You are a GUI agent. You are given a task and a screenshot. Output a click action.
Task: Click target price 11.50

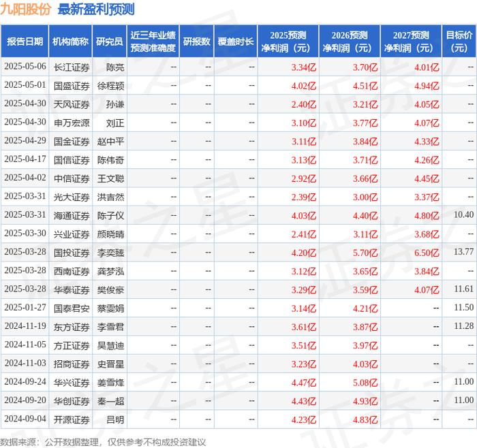pos(463,308)
